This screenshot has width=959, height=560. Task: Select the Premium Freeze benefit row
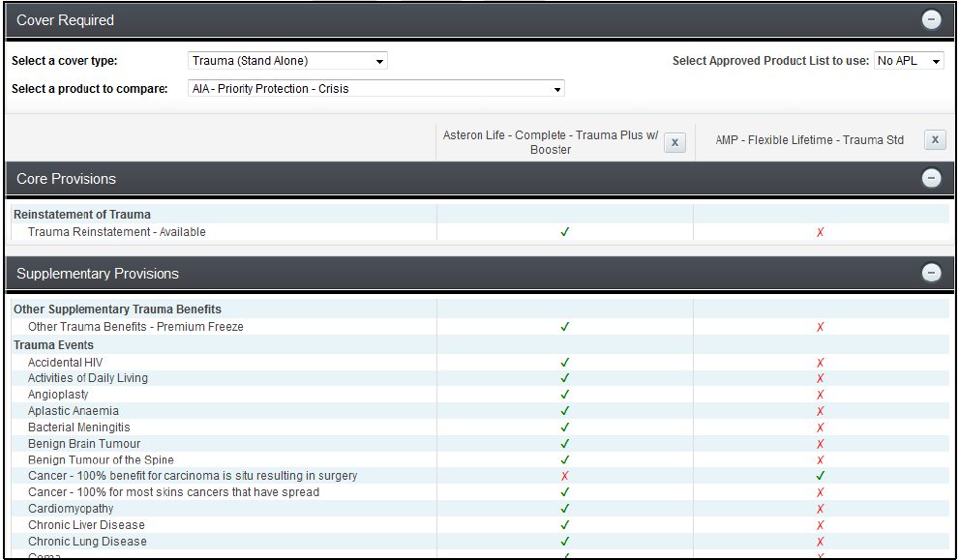click(480, 327)
